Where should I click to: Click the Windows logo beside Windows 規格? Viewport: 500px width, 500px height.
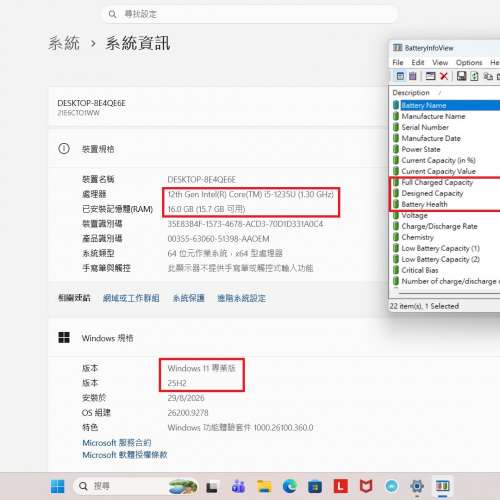64,337
